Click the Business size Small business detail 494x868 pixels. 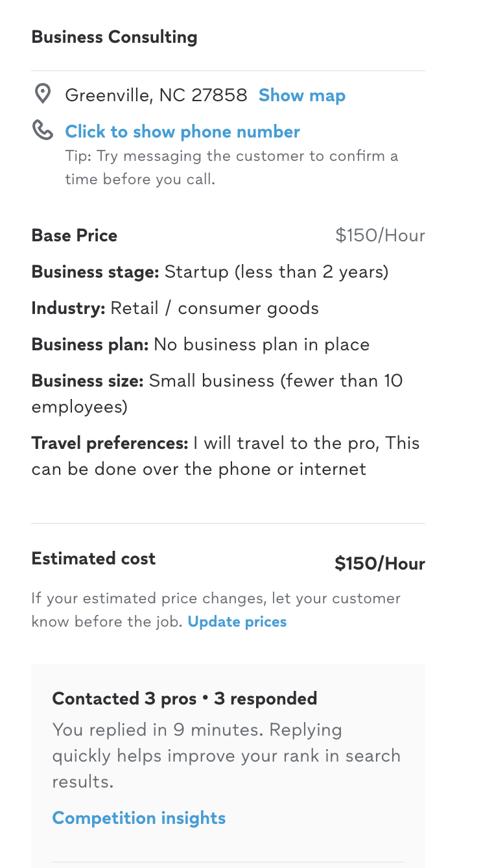(x=217, y=393)
